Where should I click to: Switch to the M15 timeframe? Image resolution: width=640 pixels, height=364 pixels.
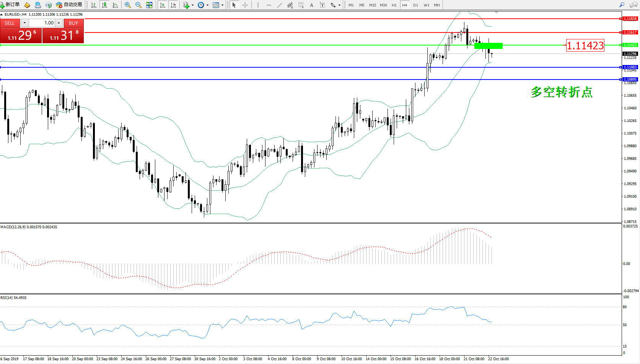tap(372, 5)
